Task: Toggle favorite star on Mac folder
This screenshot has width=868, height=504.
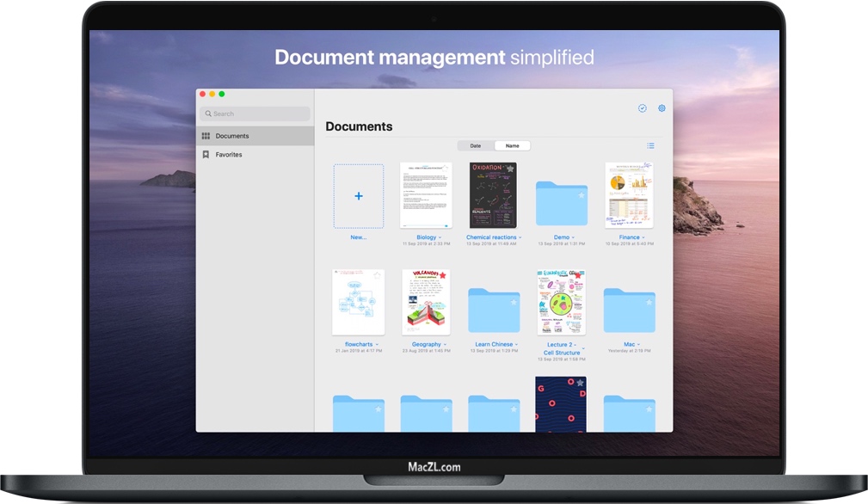Action: [649, 303]
